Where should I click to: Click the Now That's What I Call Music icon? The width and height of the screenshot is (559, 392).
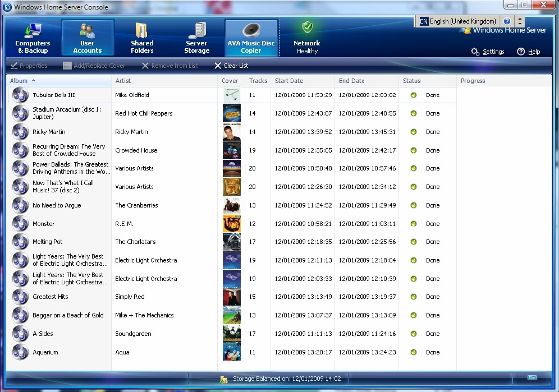point(20,187)
